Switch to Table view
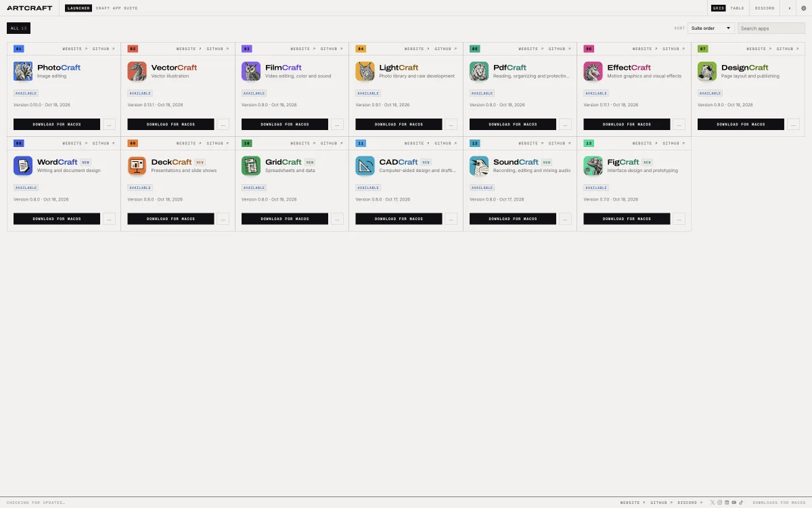Screen dimensions: 812x508 737,8
